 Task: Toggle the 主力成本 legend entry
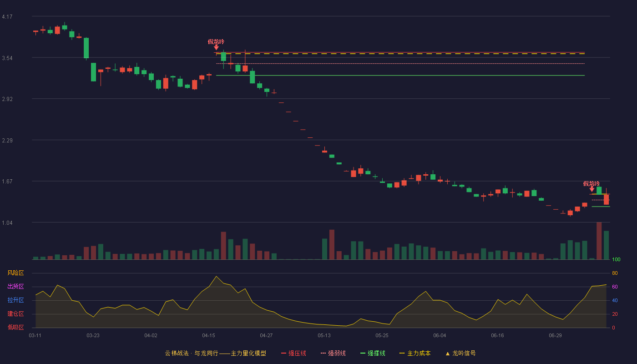pyautogui.click(x=415, y=353)
